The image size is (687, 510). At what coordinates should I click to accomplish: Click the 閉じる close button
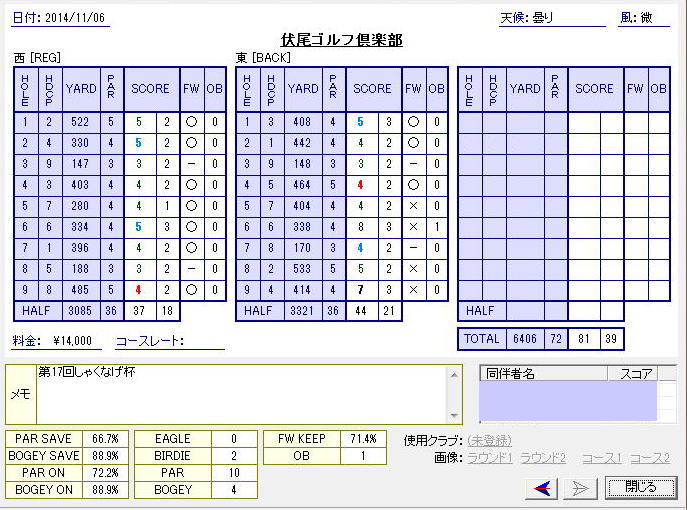click(640, 487)
